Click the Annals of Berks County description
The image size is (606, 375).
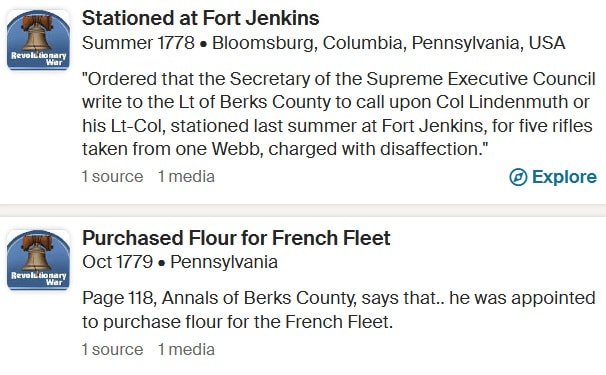coord(339,310)
